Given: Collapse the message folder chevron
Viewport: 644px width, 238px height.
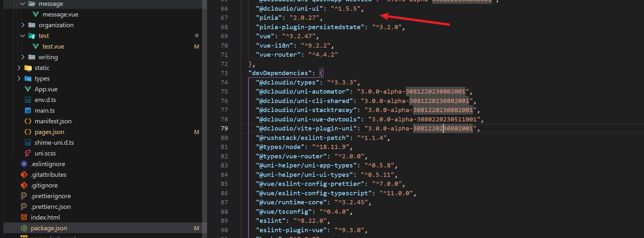Looking at the screenshot, I should point(23,4).
